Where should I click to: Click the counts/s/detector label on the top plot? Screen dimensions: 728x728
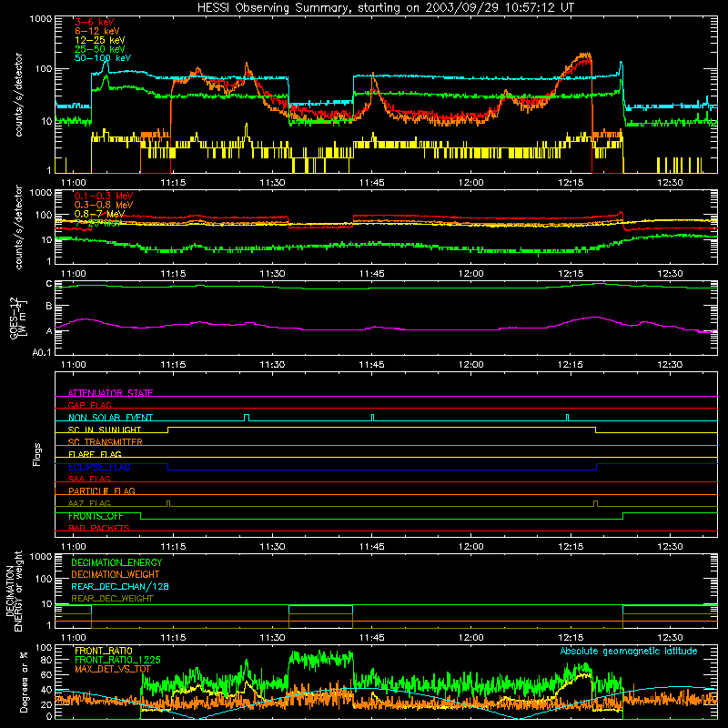tap(18, 95)
